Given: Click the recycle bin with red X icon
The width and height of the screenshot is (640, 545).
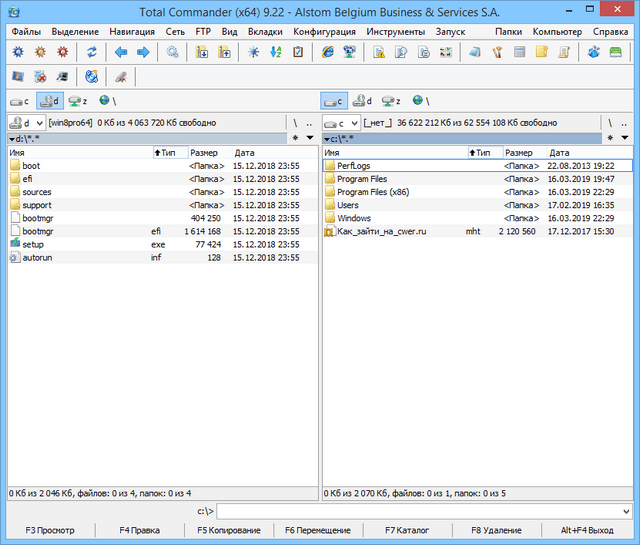Looking at the screenshot, I should 40,76.
